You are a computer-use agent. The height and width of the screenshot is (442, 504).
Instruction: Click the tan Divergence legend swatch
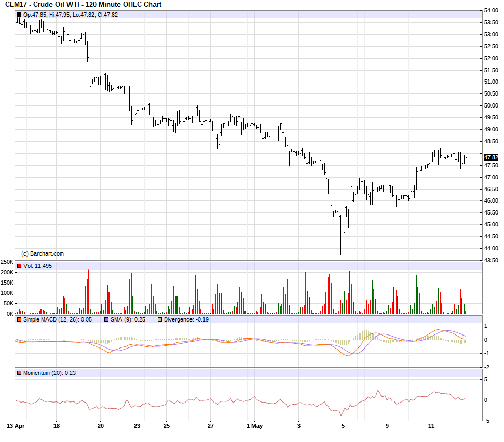[160, 319]
